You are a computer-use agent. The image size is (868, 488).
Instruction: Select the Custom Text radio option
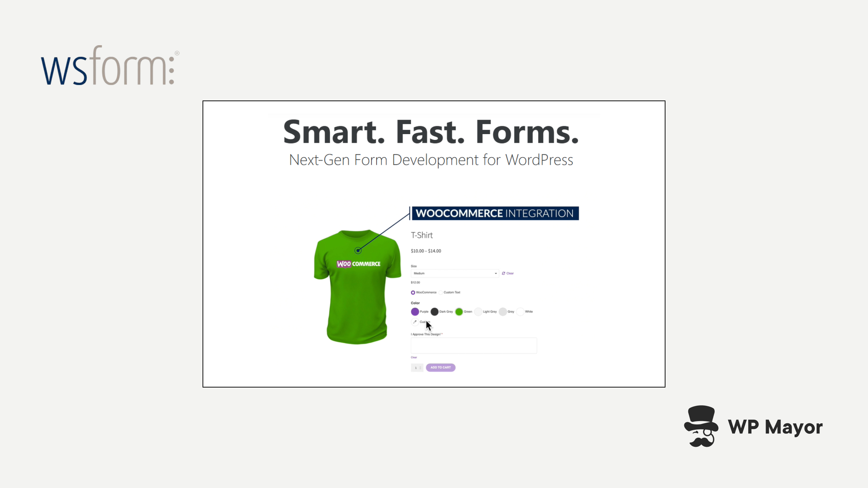coord(441,292)
